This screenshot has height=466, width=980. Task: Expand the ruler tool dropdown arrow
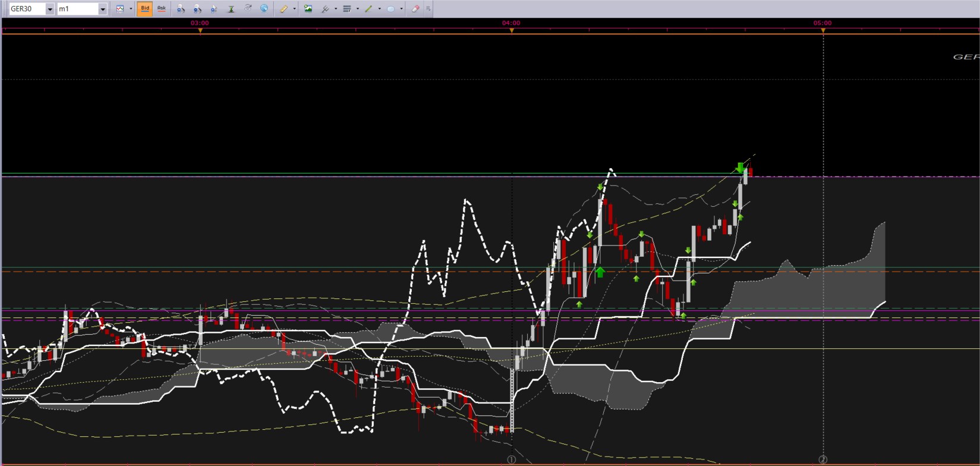tap(295, 9)
